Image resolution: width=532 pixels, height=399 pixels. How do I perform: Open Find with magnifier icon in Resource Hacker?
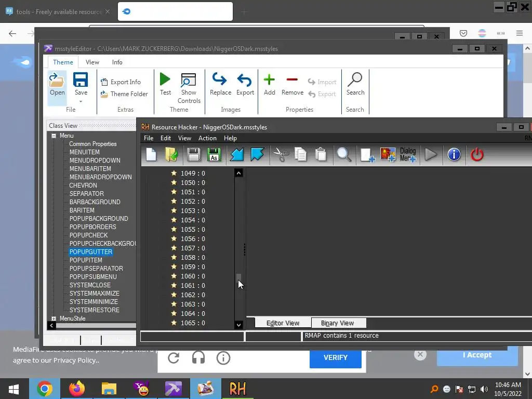344,155
